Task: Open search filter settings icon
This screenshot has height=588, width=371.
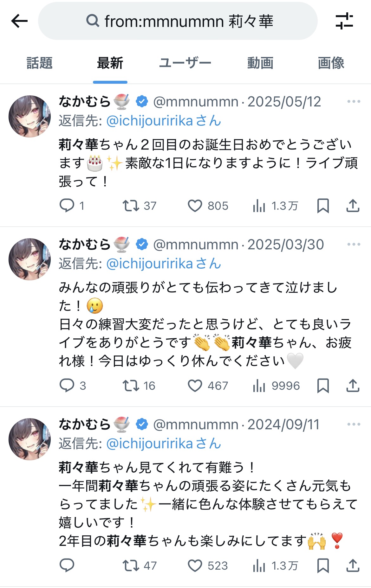Action: pyautogui.click(x=344, y=21)
